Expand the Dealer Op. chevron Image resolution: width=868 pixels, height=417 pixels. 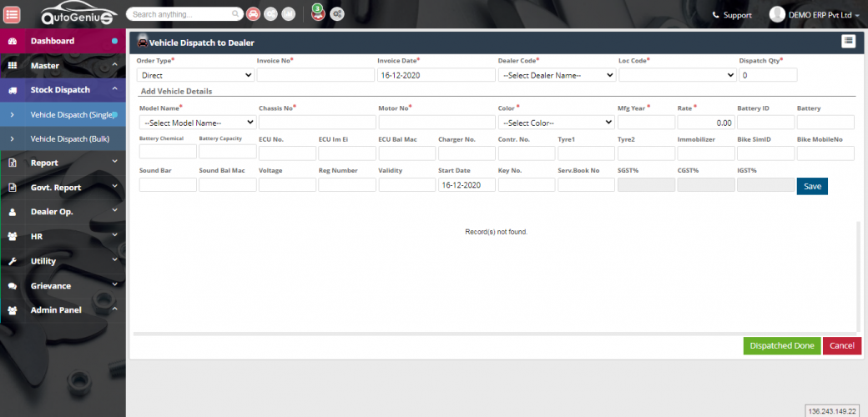coord(114,211)
